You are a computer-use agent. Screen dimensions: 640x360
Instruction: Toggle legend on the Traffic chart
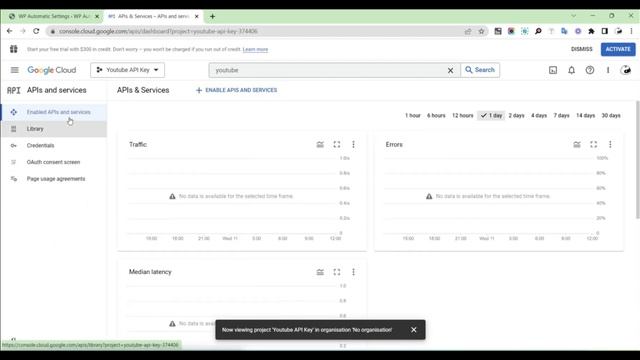tap(320, 144)
